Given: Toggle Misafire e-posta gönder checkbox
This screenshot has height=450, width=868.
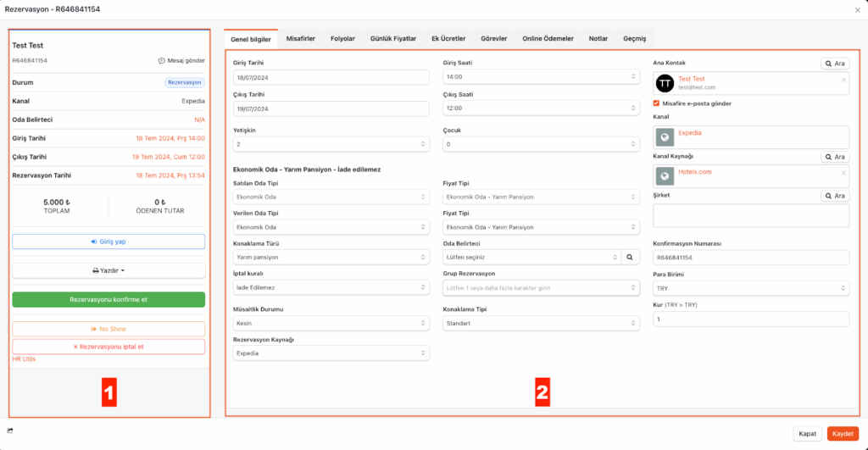Looking at the screenshot, I should pos(657,103).
